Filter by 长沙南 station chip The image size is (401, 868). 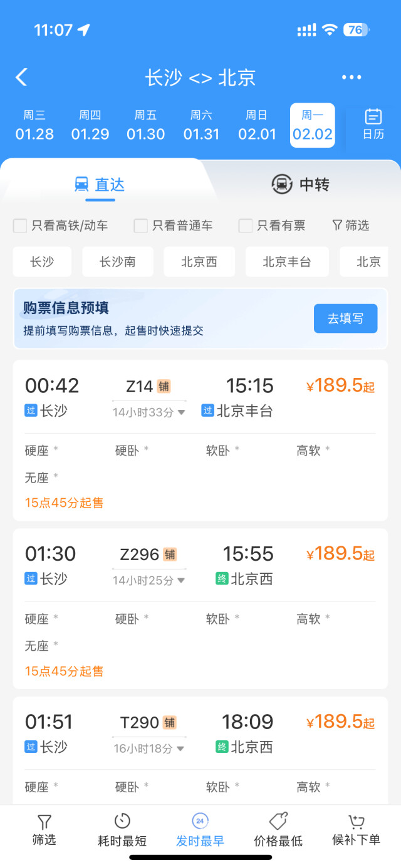pyautogui.click(x=118, y=262)
